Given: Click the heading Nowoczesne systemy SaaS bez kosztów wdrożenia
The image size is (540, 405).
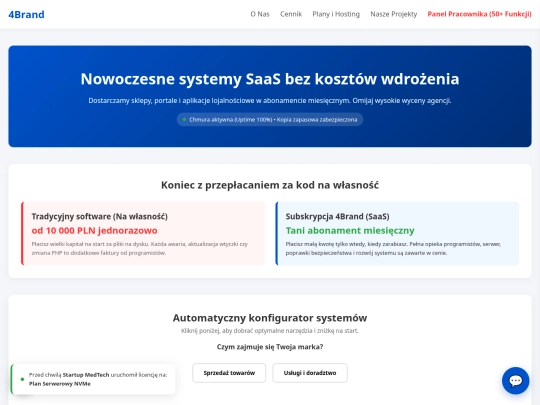Looking at the screenshot, I should [270, 79].
